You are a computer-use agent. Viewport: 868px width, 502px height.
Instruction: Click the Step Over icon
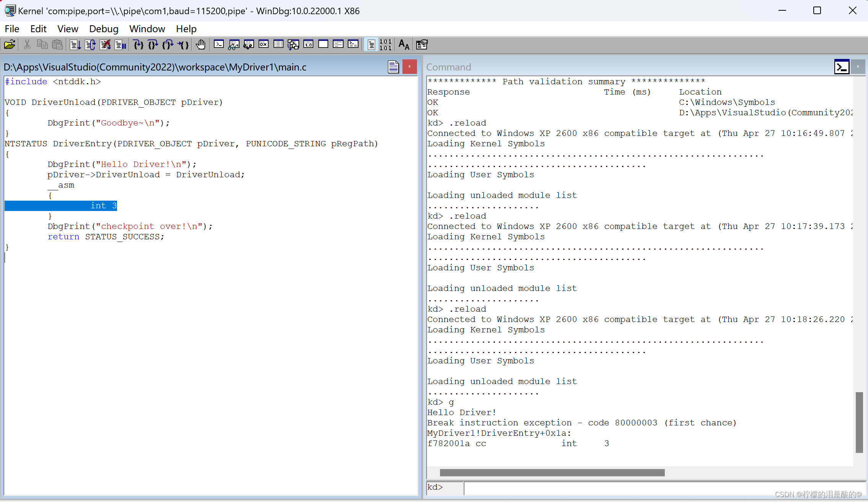(x=153, y=45)
